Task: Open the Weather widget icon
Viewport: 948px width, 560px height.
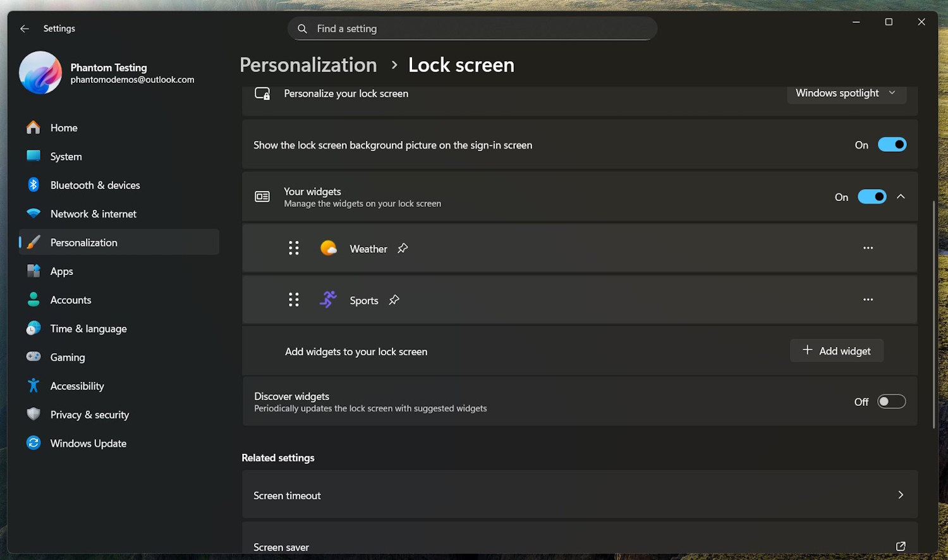Action: pyautogui.click(x=328, y=248)
